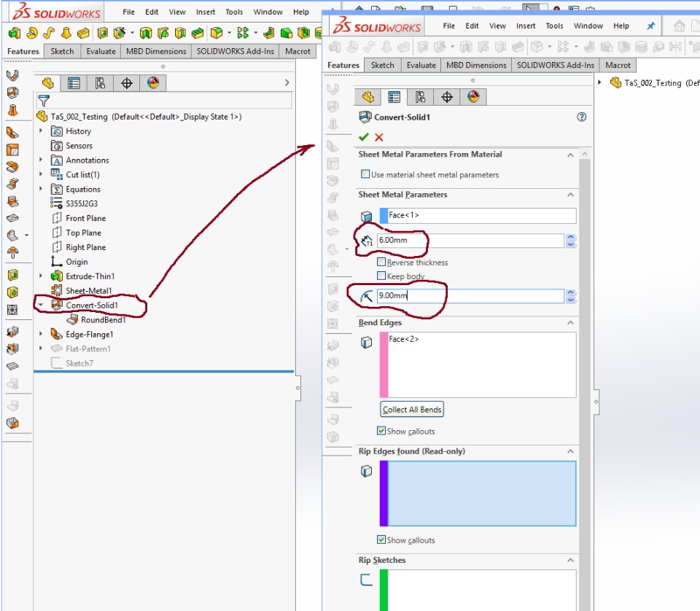Open MBD Dimensions tab in feature tree window
Viewport: 700px width, 611px height.
[156, 51]
